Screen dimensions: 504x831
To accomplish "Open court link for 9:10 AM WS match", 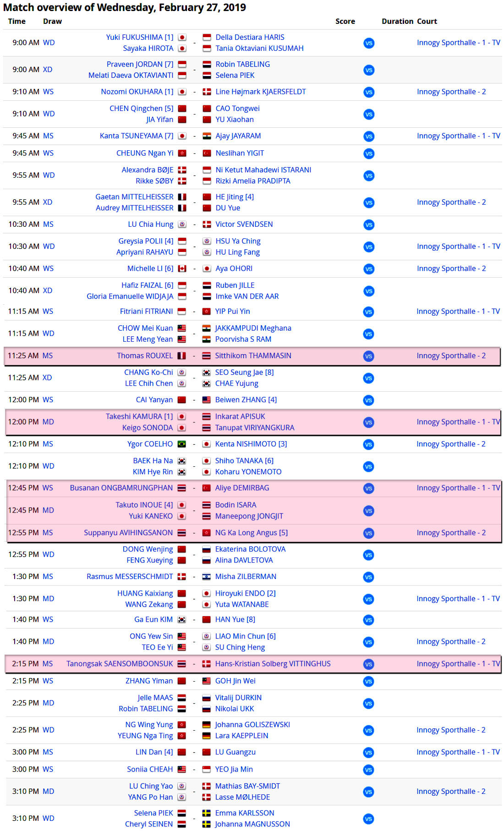I will (451, 92).
